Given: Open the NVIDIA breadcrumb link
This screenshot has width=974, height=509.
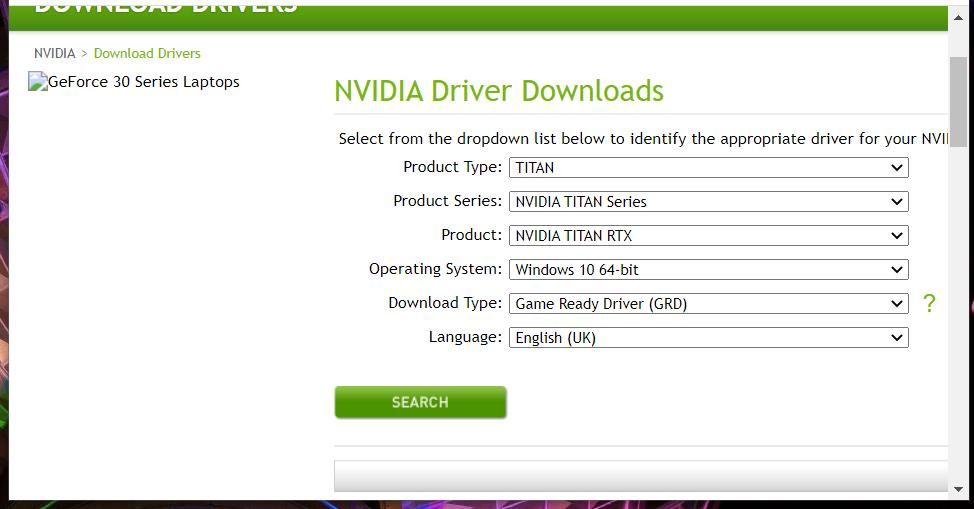Looking at the screenshot, I should coord(55,53).
